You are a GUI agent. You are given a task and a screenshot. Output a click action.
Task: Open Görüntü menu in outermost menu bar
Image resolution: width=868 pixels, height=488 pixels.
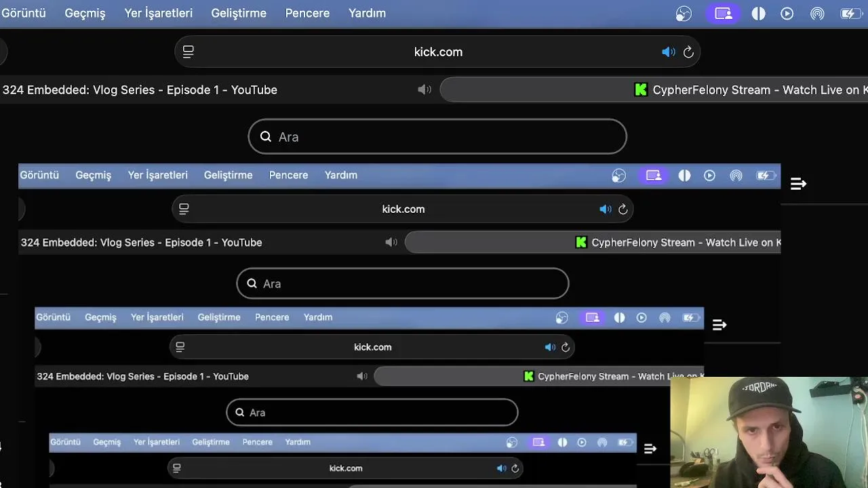23,13
